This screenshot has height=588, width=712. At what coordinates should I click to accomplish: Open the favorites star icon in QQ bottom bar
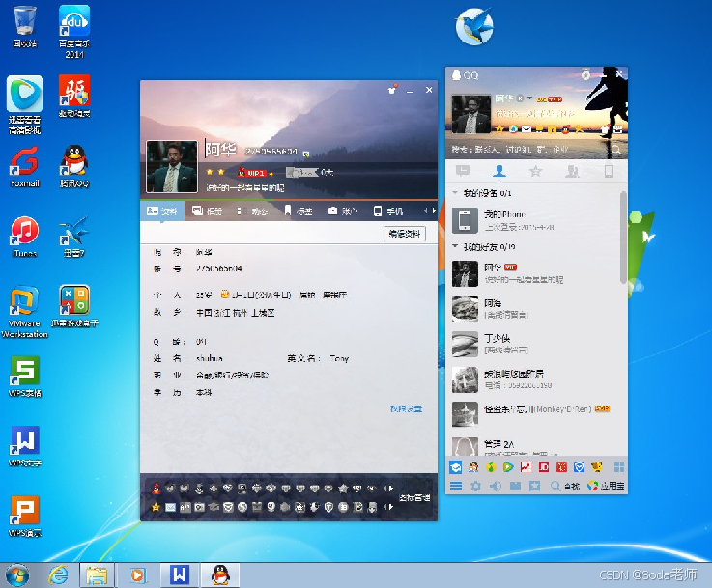click(x=535, y=486)
